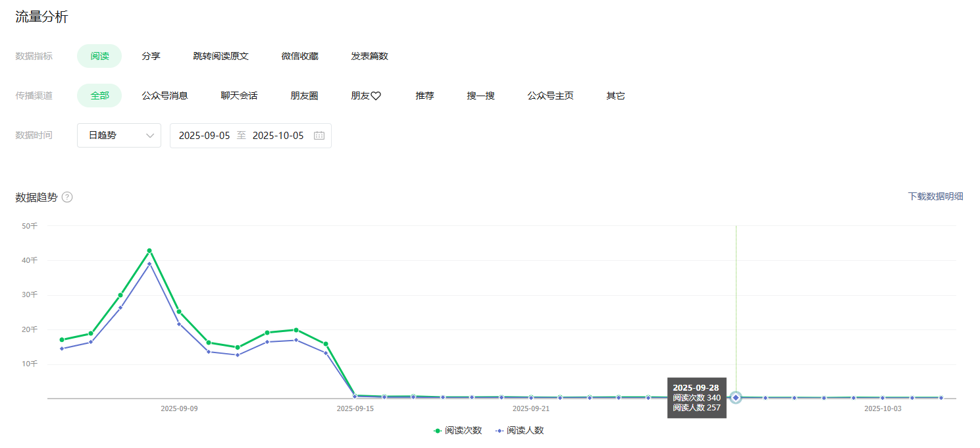Choose the 其它 channel filter
Viewport: 980px width, 448px height.
click(x=615, y=96)
